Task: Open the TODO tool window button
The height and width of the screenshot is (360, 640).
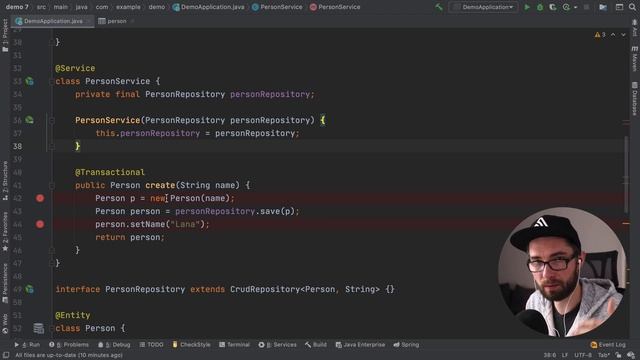Action: click(x=151, y=345)
